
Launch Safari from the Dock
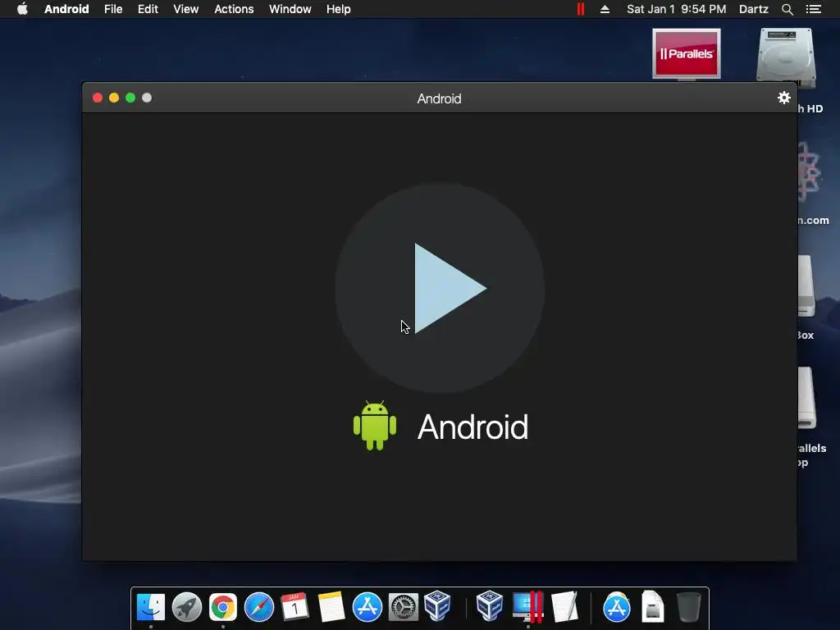[x=258, y=608]
